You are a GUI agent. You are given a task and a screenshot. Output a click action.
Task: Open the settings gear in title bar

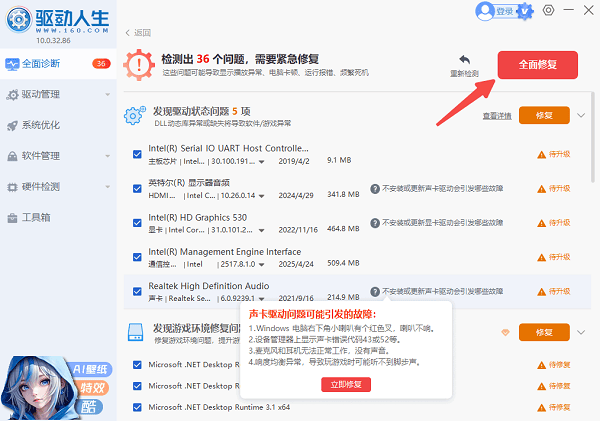click(x=548, y=11)
